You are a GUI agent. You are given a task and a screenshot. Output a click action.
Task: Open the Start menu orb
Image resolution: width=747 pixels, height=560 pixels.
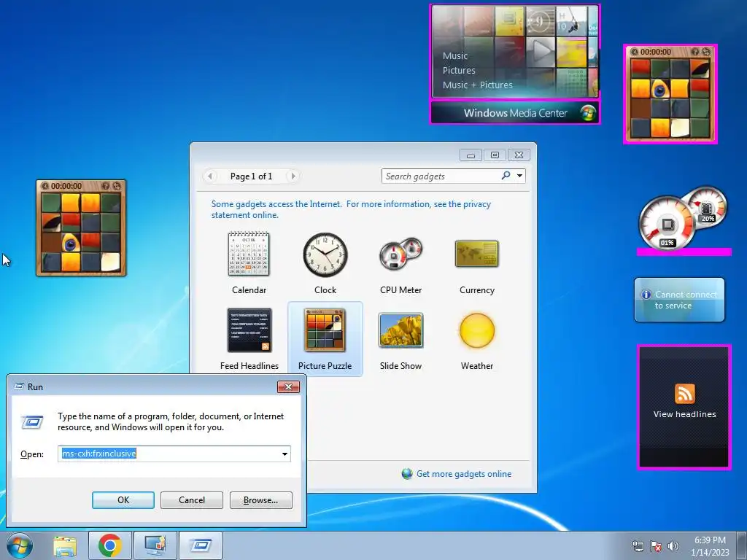point(20,545)
